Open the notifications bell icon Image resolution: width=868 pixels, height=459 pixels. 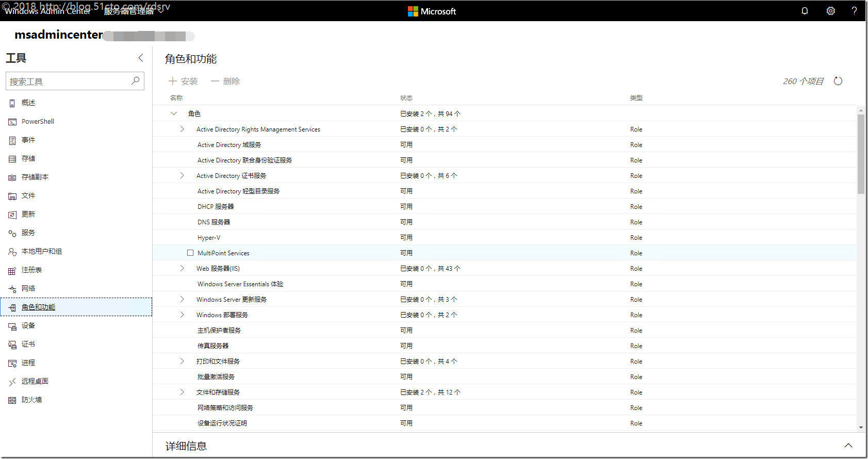[x=805, y=11]
